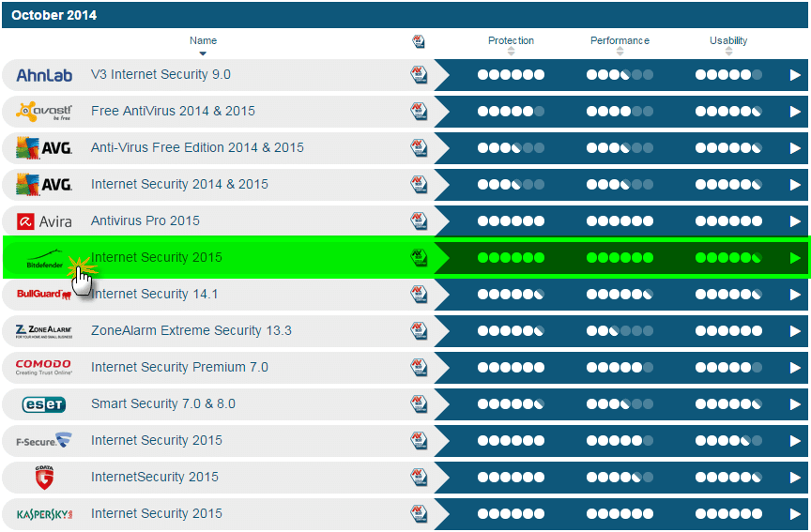The height and width of the screenshot is (532, 811).
Task: Click the certified badge in the Kaspersky row
Action: pyautogui.click(x=419, y=513)
